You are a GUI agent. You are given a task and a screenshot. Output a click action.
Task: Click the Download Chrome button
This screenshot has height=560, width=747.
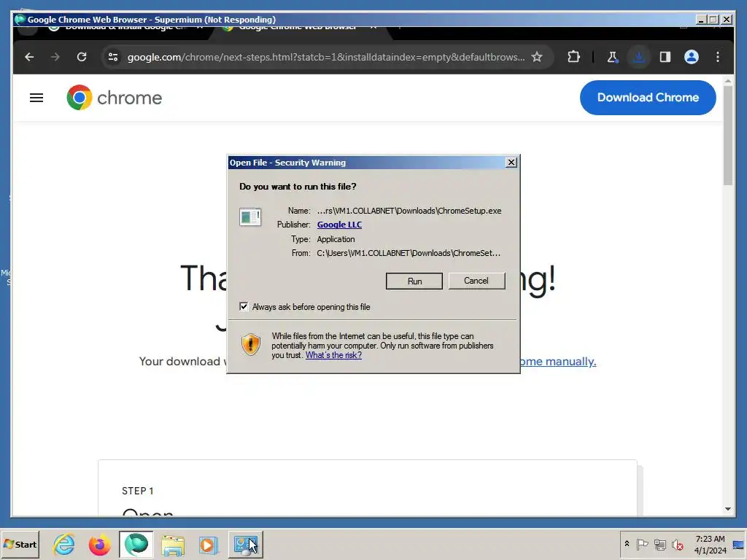coord(648,98)
